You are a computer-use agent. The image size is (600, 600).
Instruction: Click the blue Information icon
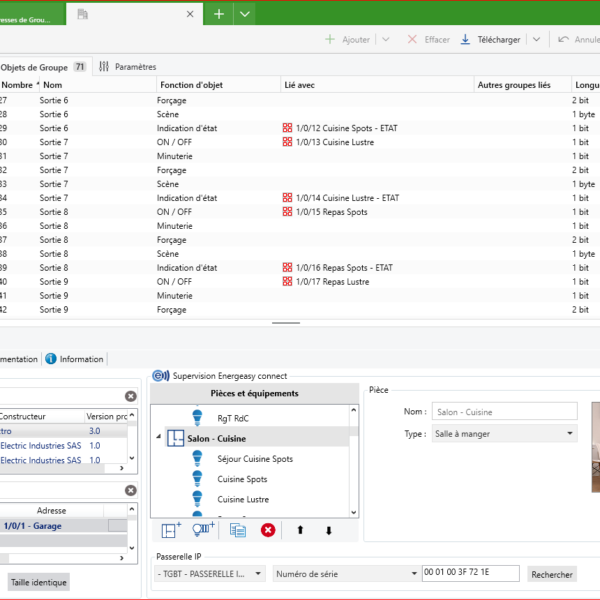(51, 359)
